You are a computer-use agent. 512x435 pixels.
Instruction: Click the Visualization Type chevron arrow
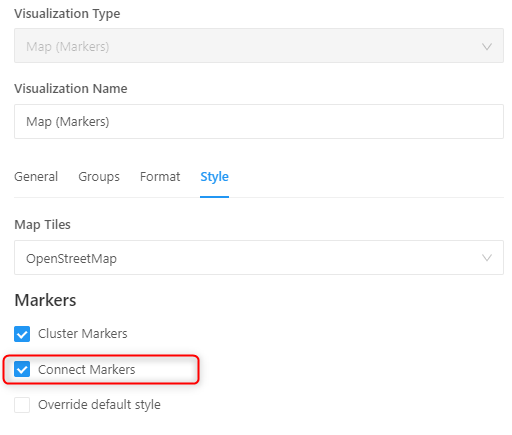pos(487,46)
